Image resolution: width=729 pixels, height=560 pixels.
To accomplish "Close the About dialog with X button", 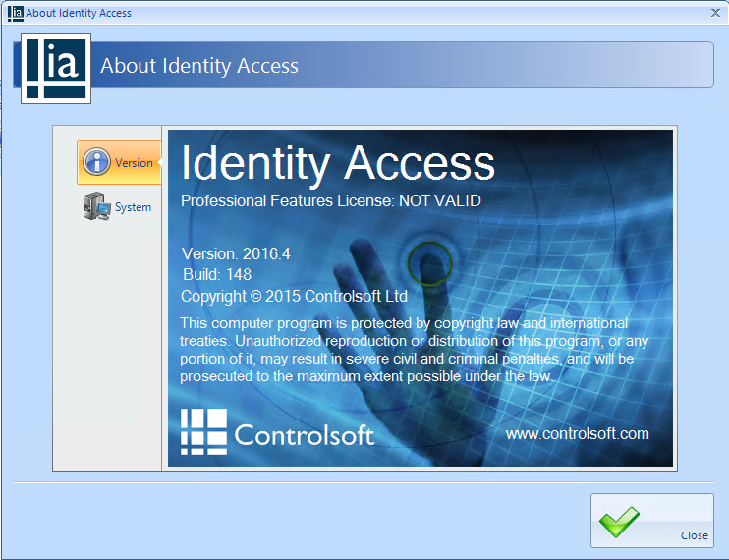I will click(x=715, y=13).
